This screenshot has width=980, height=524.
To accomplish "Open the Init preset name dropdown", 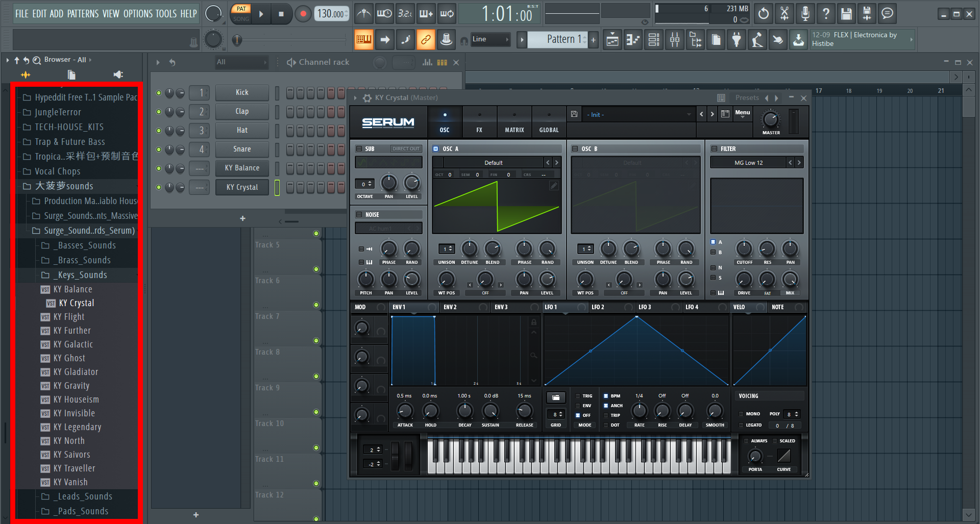I will (638, 115).
